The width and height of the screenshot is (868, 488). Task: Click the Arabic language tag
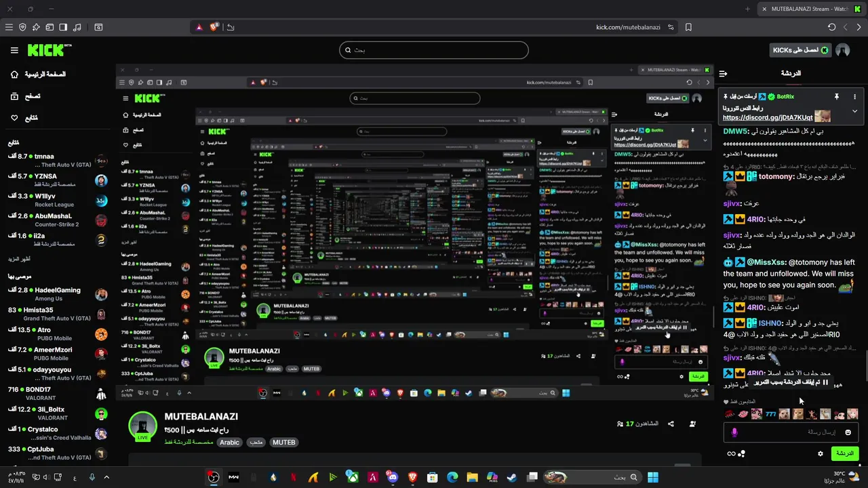230,442
